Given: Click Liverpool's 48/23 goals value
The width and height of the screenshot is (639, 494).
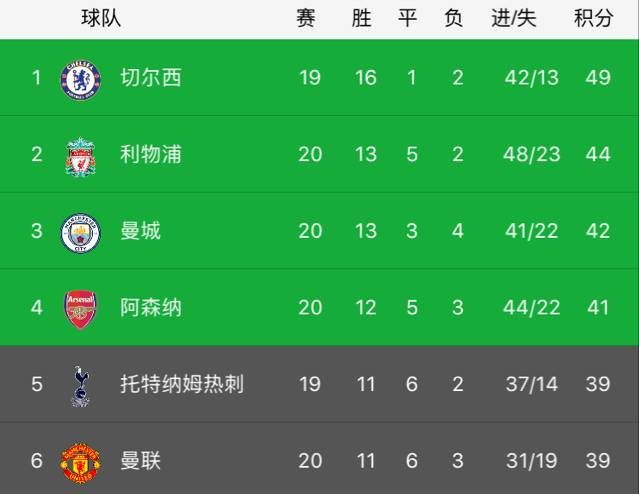Looking at the screenshot, I should tap(532, 154).
